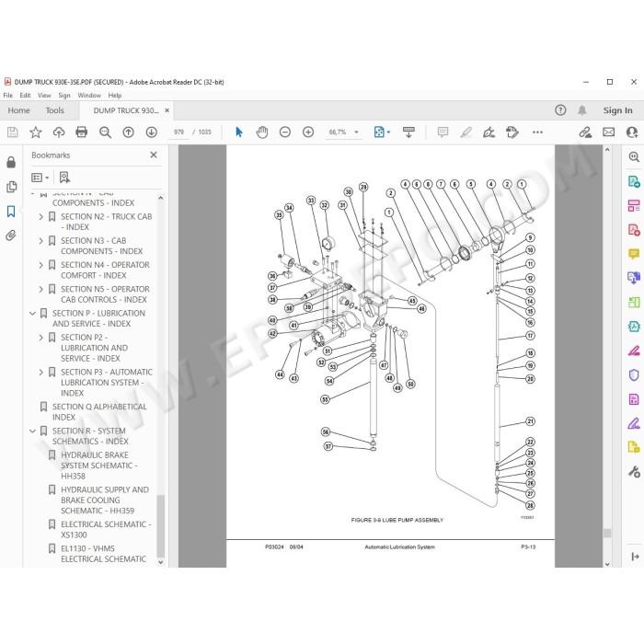Click the Zoom out minus icon
644x644 pixels.
(x=285, y=132)
